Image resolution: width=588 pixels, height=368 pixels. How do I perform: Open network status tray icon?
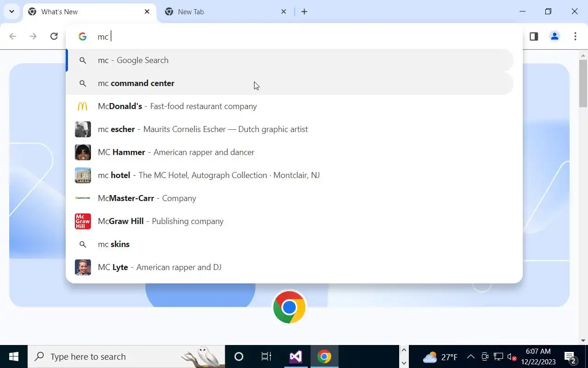click(x=498, y=356)
